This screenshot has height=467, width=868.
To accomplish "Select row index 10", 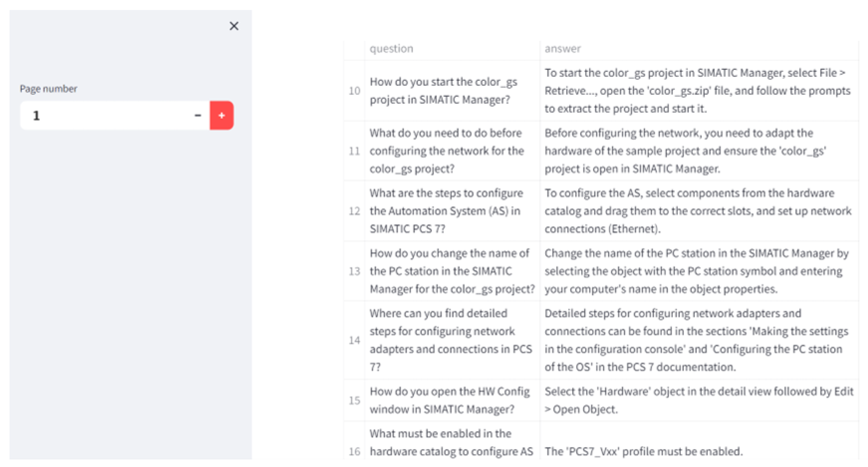I will tap(354, 91).
